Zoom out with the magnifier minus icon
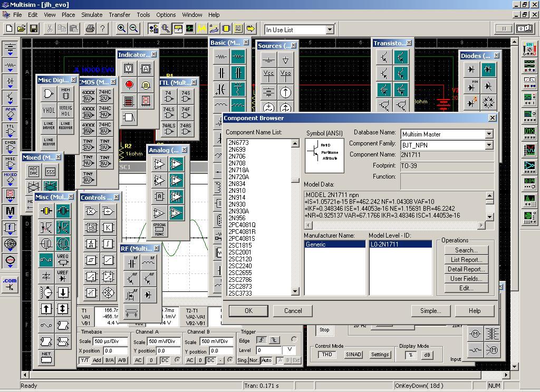This screenshot has width=540, height=392. 133,28
